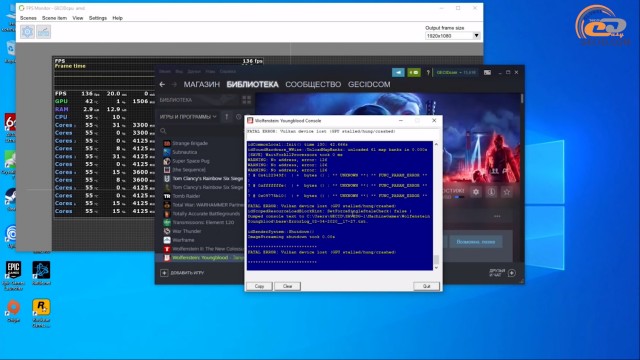
Task: Open the БИБЛИОТЕКА home link in the sidebar
Action: 176,100
